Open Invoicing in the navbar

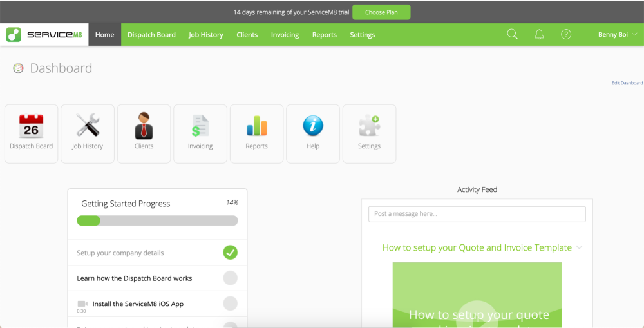[x=285, y=35]
